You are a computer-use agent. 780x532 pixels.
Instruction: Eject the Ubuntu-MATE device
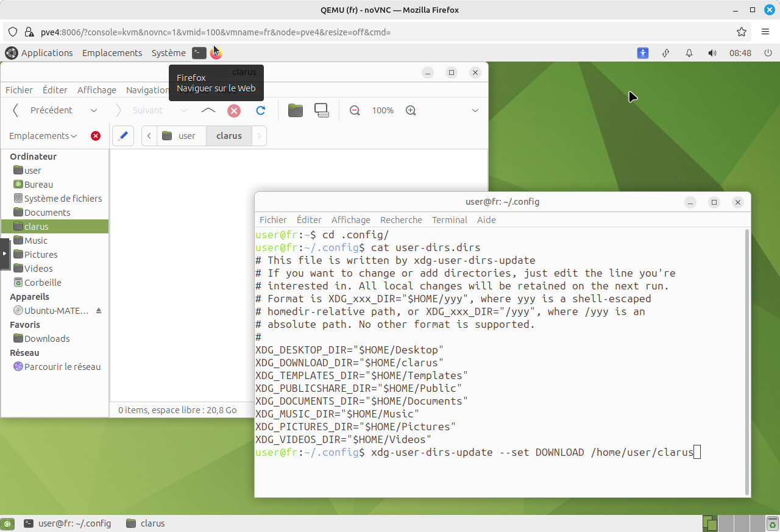(x=99, y=311)
